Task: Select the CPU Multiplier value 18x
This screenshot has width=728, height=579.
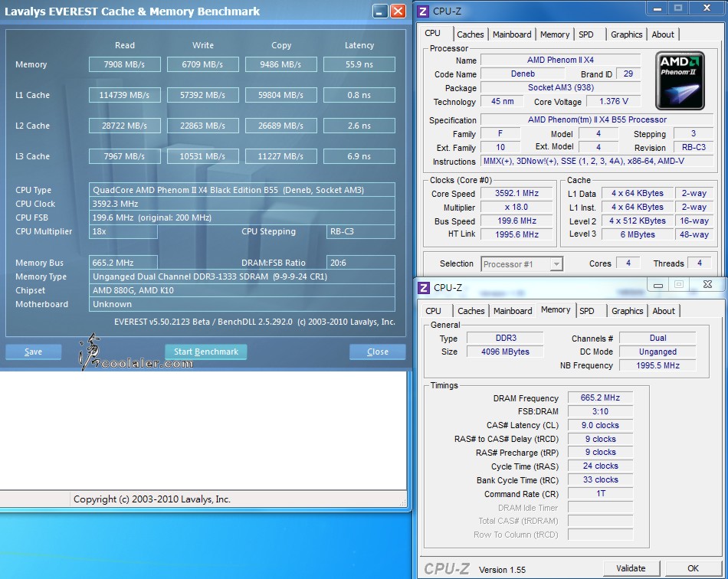Action: tap(123, 231)
